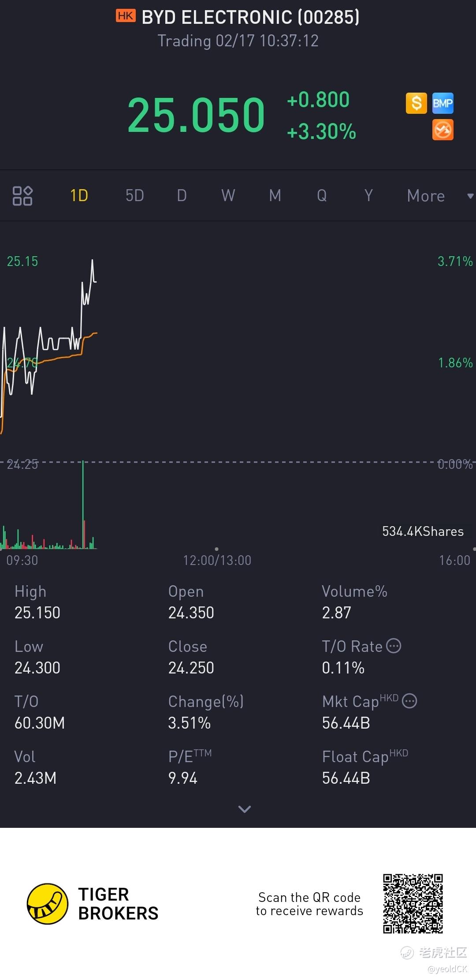Screen dimensions: 476x980
Task: Open the More chart periods dropdown
Action: [x=440, y=195]
